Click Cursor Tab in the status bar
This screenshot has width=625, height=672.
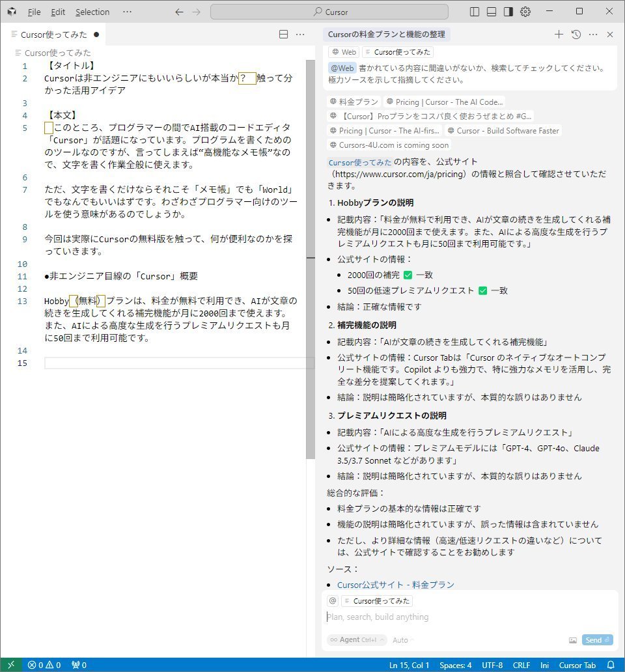point(577,665)
